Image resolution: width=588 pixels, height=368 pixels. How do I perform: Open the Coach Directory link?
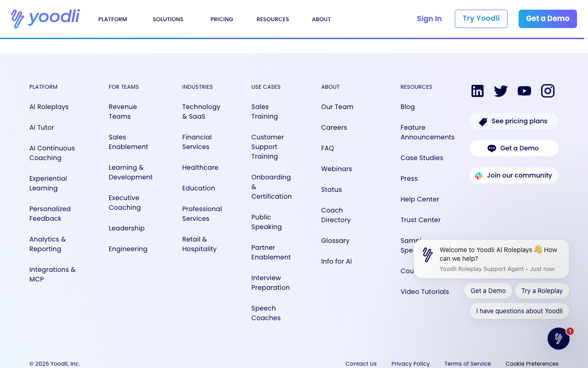coord(336,215)
